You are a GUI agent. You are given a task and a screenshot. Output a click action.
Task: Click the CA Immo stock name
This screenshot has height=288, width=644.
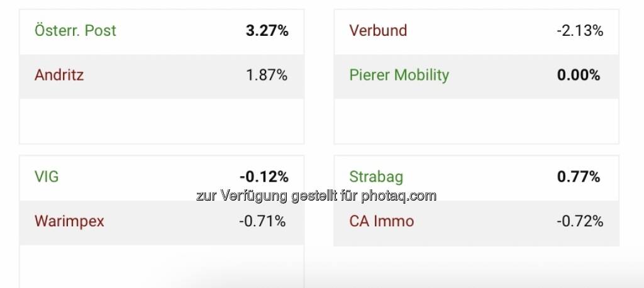pyautogui.click(x=382, y=221)
